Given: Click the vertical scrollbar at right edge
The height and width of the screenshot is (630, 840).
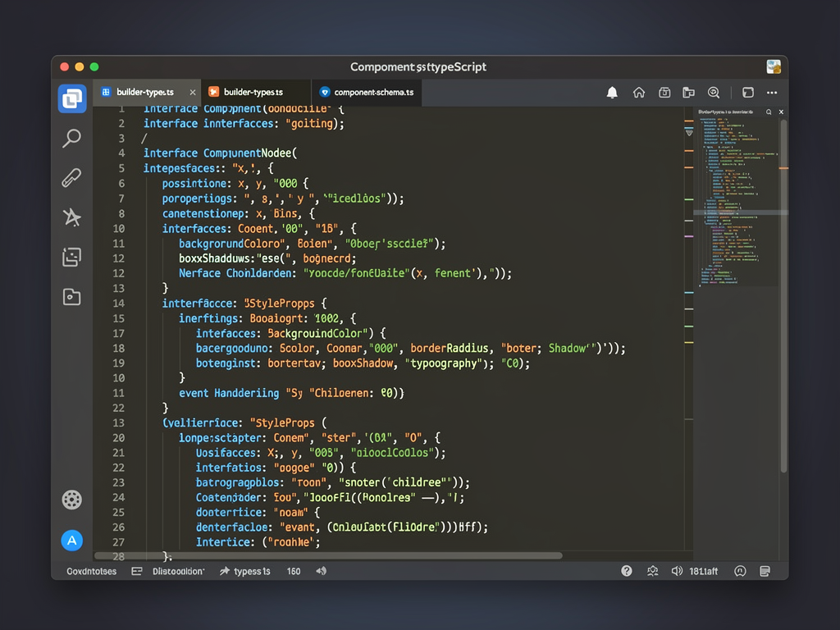Looking at the screenshot, I should (x=783, y=296).
